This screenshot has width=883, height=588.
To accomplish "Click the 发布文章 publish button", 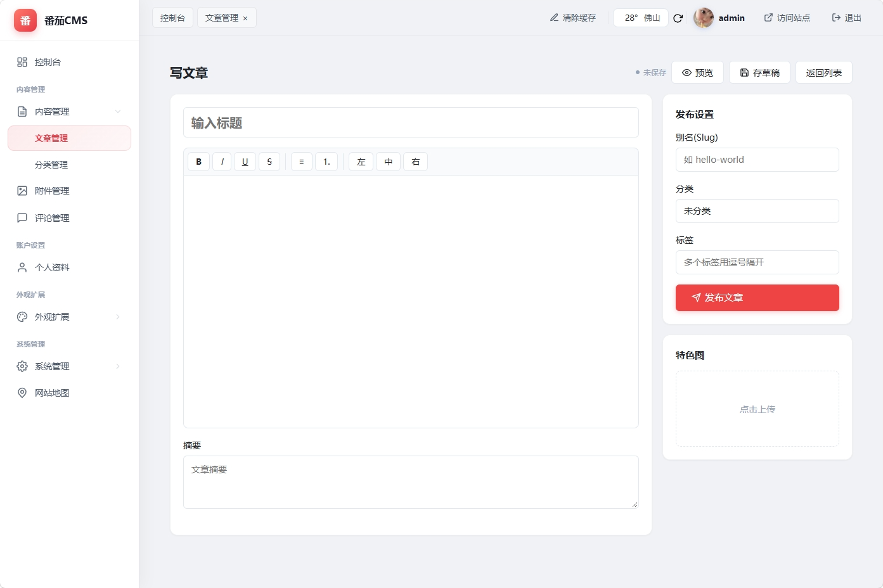I will coord(757,298).
